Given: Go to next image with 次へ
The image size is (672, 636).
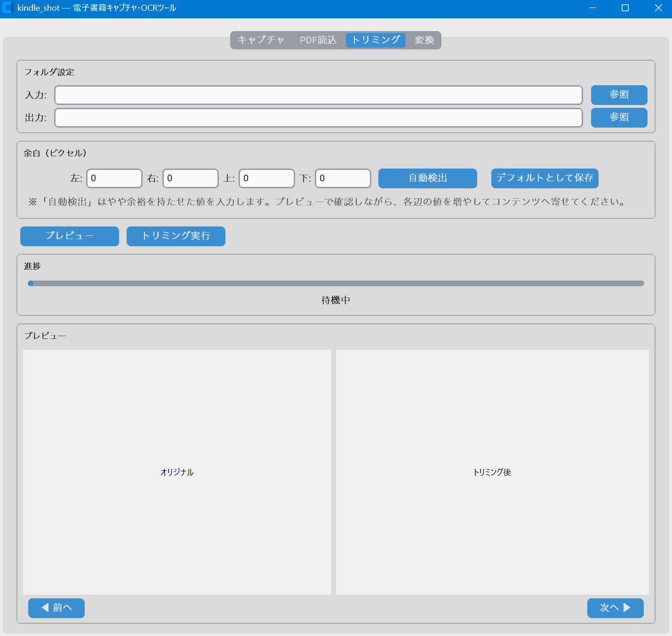Looking at the screenshot, I should point(616,608).
